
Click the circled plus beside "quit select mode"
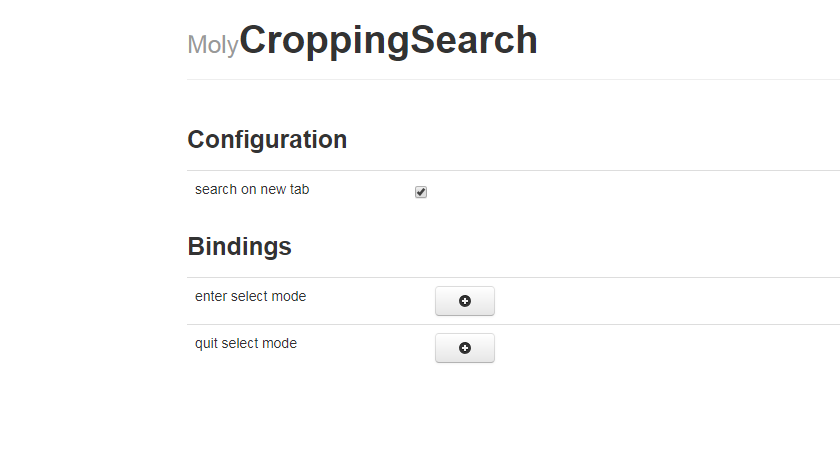coord(464,348)
